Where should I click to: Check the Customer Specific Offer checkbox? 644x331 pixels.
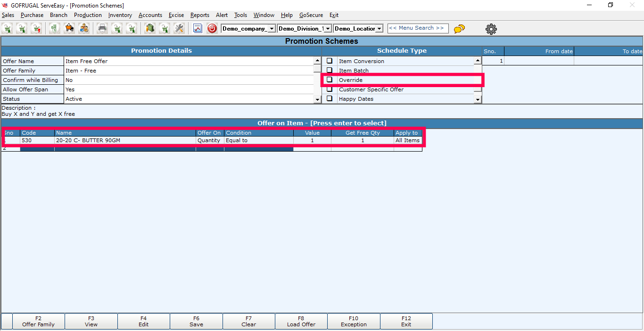point(330,89)
